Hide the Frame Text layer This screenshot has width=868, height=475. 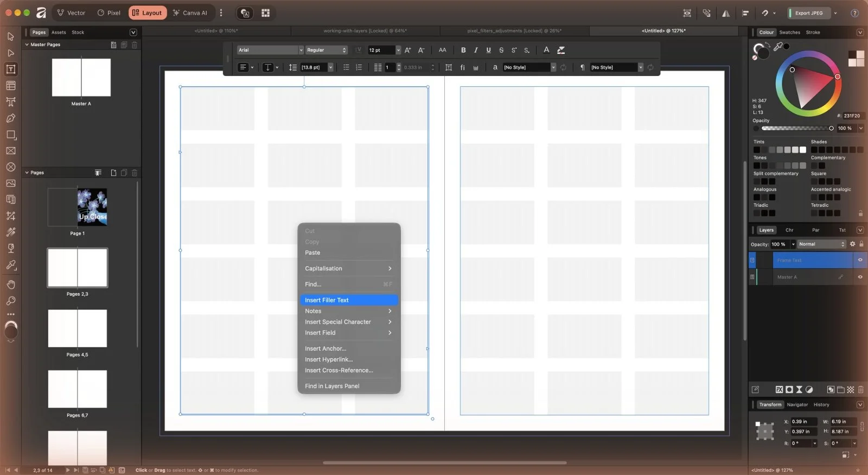[x=860, y=260]
